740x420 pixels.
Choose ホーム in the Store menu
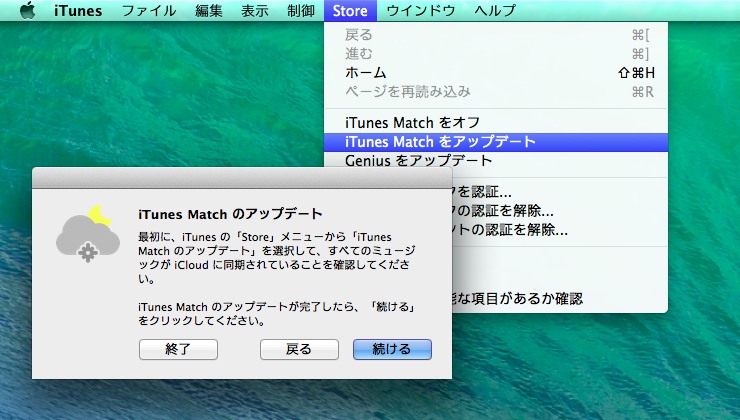pos(496,73)
